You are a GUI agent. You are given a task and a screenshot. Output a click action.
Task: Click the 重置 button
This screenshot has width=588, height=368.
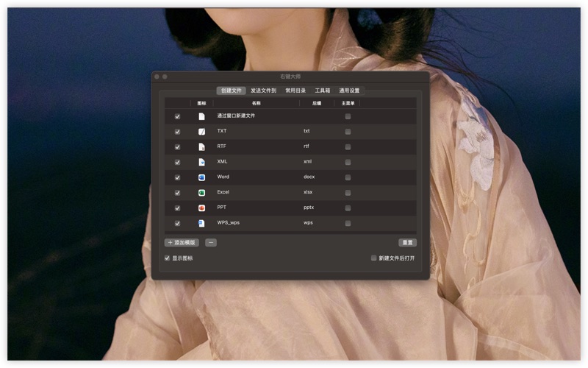pyautogui.click(x=408, y=243)
